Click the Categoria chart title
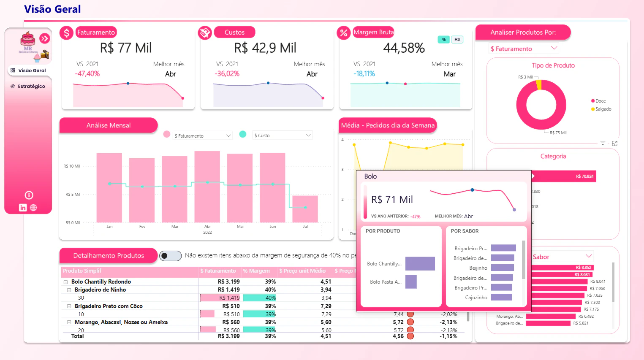Image resolution: width=644 pixels, height=360 pixels. 553,156
